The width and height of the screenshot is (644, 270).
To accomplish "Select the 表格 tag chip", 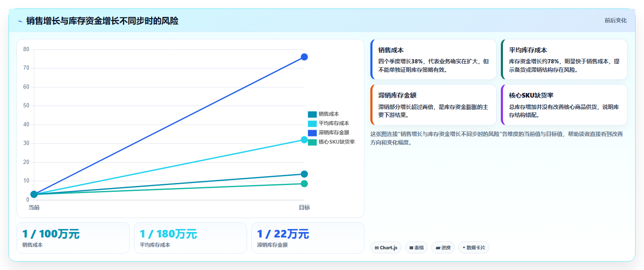I will (x=416, y=248).
